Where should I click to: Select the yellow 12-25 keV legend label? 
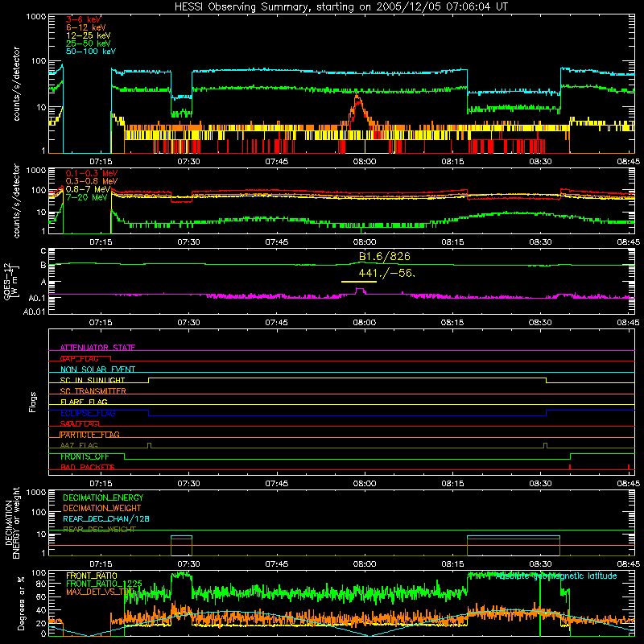click(89, 35)
